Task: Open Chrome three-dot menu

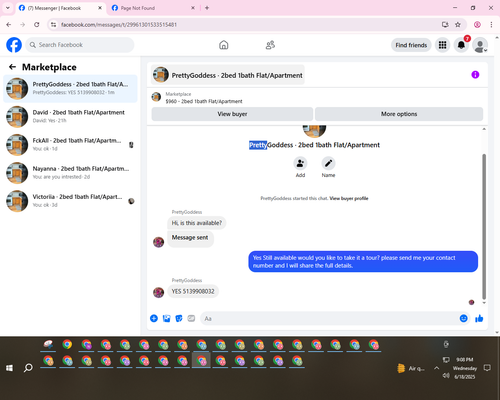Action: (491, 25)
